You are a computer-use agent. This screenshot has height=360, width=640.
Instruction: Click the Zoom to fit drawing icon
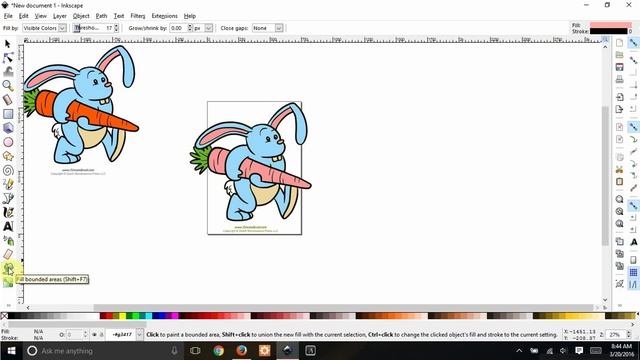pos(619,211)
